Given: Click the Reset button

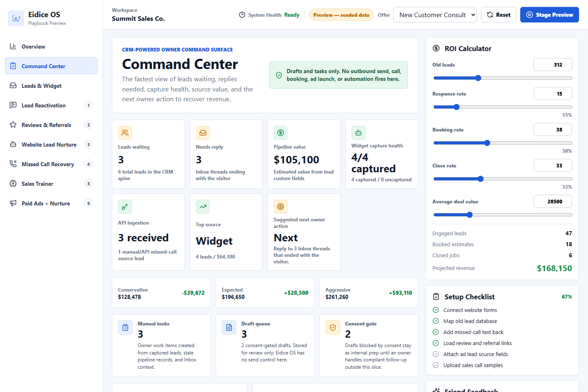Looking at the screenshot, I should point(499,15).
